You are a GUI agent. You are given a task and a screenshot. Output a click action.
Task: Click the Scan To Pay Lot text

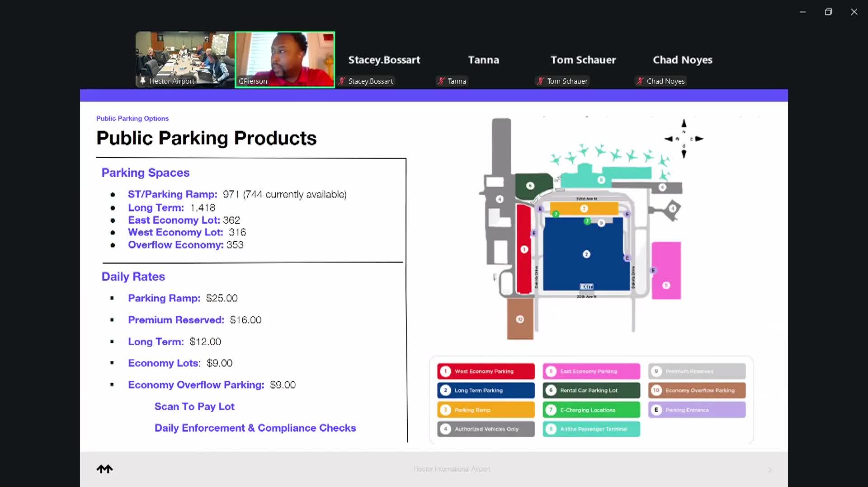tap(194, 407)
